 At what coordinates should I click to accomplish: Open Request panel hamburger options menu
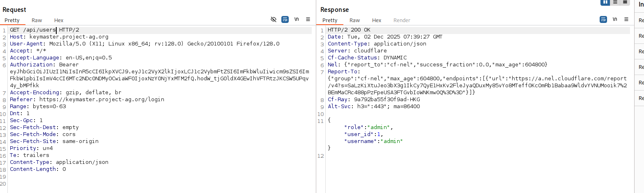click(x=308, y=19)
